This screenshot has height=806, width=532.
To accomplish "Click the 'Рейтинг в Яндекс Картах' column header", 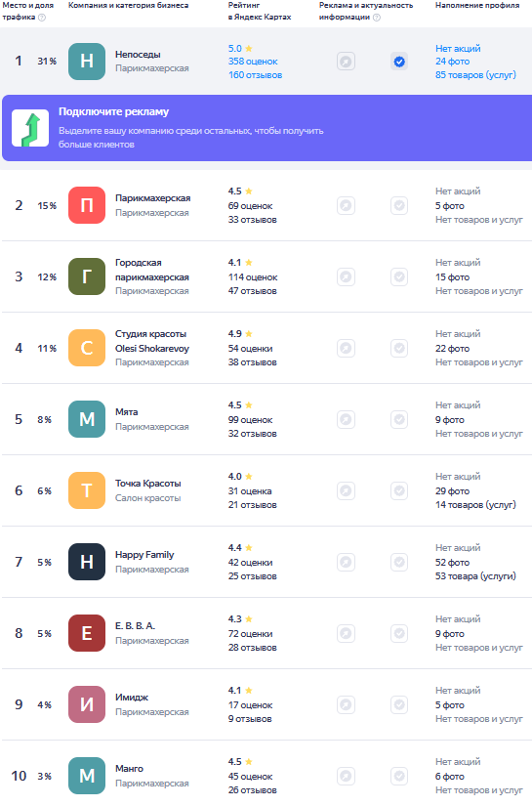I will point(260,11).
